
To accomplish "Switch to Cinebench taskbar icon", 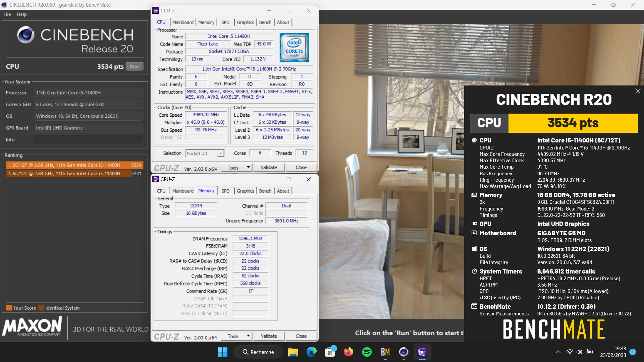I will coord(404,352).
